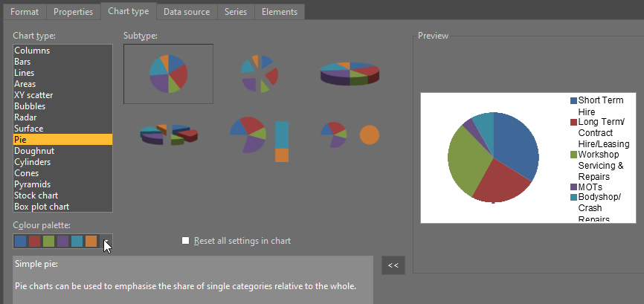Switch to the Format tab
Viewport: 644px width, 304px height.
point(24,12)
